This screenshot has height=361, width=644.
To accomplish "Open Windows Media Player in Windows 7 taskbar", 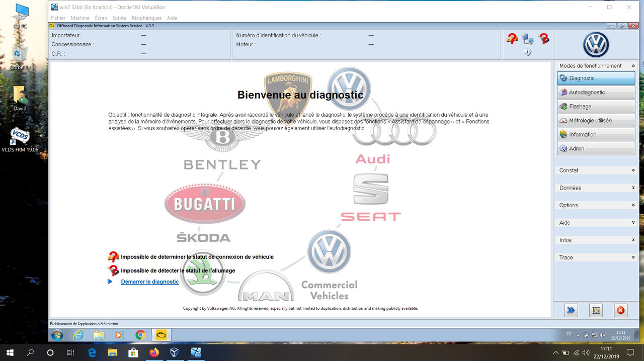I will point(119,335).
